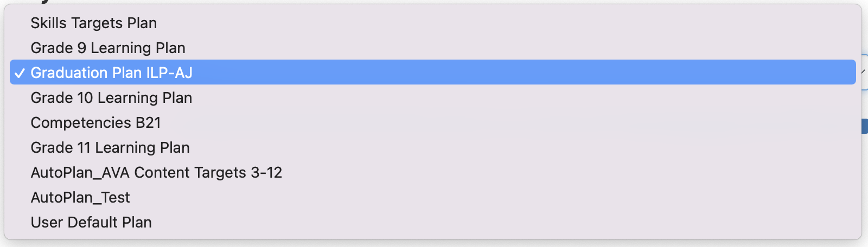Switch to AutoPlan_Test plan

80,197
